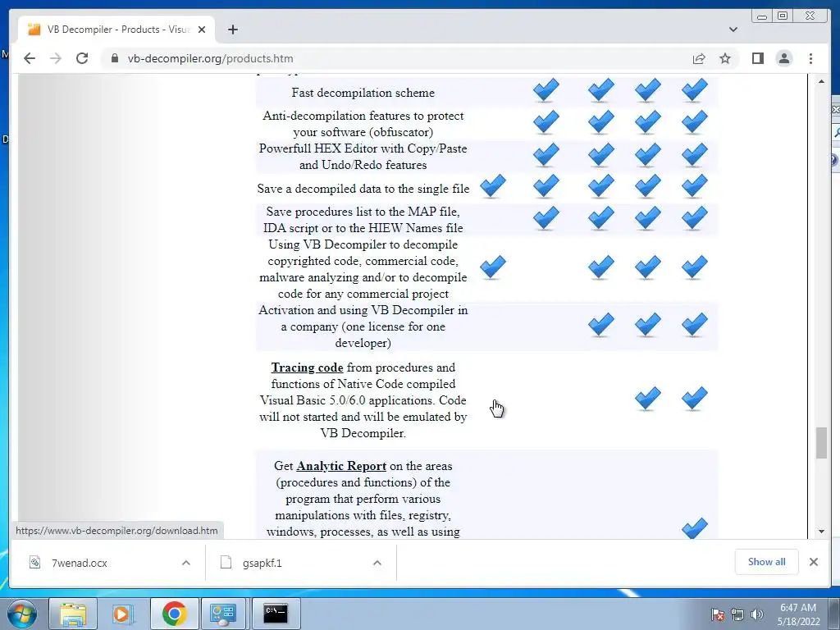This screenshot has height=630, width=840.
Task: Click the 'Fast decompilation scheme' text
Action: [x=363, y=93]
